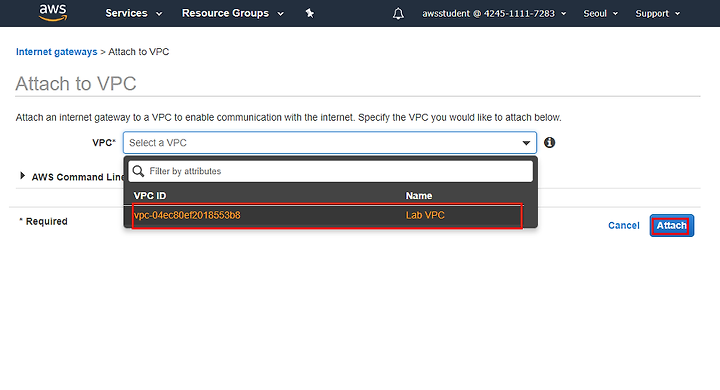The image size is (720, 390).
Task: Click the Name column header
Action: (x=419, y=196)
